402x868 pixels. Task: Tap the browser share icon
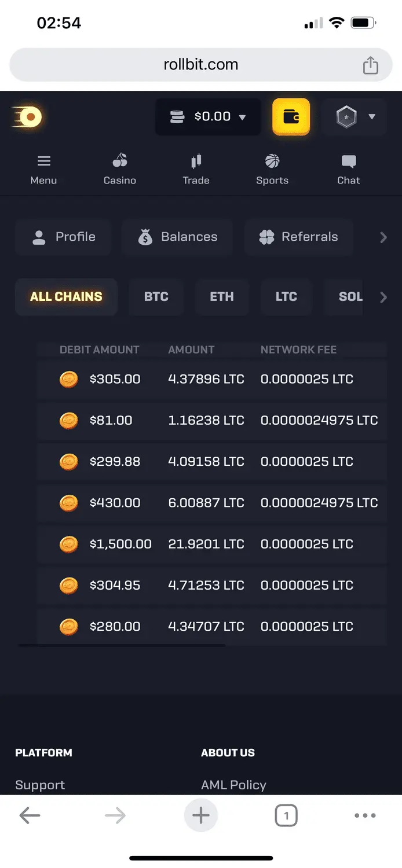coord(370,65)
